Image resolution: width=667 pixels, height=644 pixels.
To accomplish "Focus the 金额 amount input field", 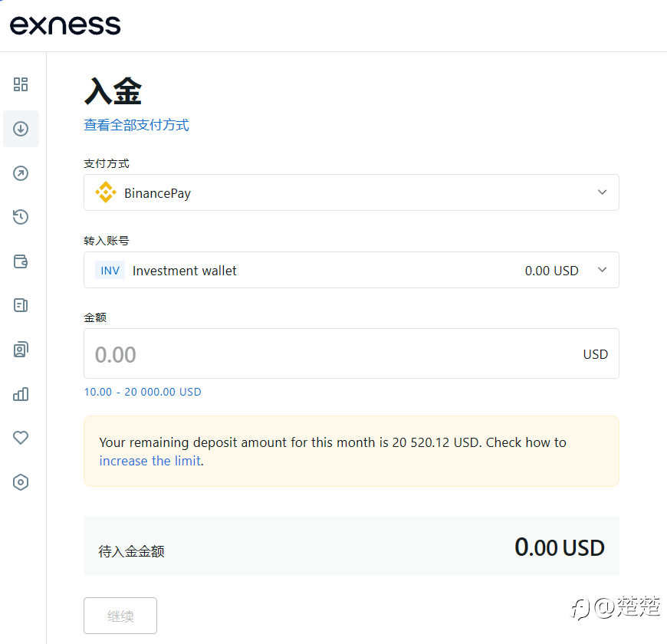I will pos(330,353).
